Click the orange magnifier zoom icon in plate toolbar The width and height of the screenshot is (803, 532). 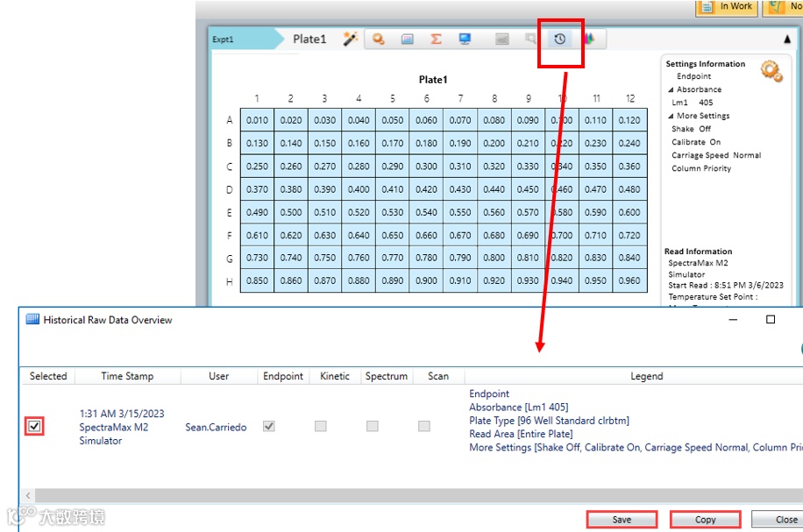coord(379,39)
